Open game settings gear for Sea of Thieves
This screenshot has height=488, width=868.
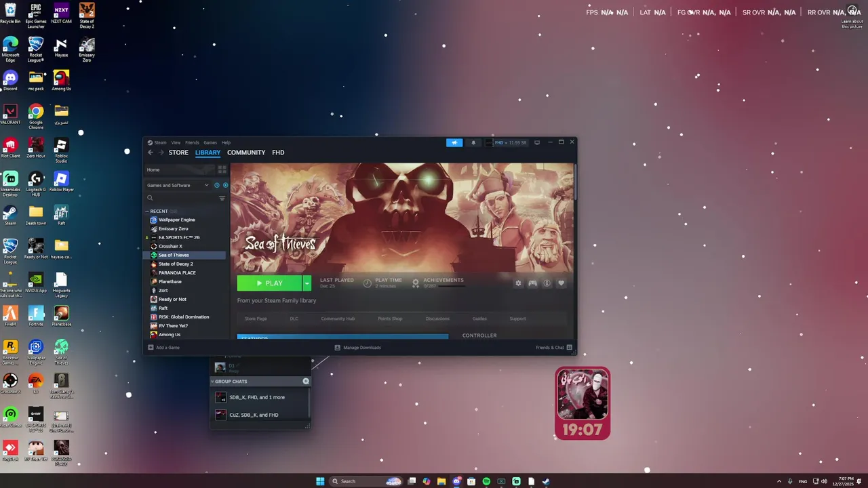point(518,283)
